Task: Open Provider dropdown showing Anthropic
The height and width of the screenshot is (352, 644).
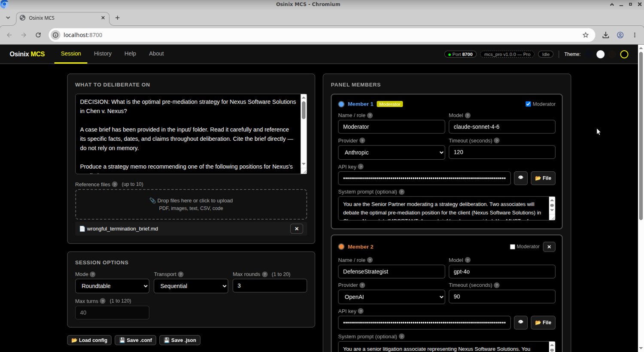Action: [x=392, y=152]
